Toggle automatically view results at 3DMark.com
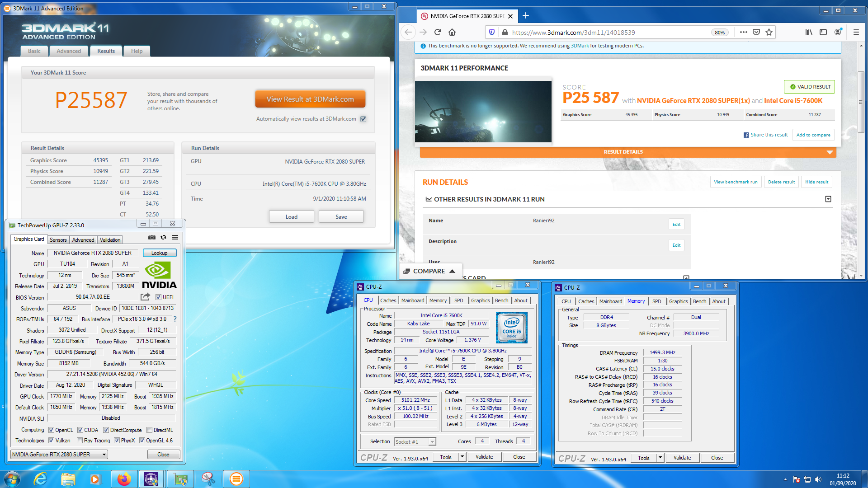 (363, 119)
